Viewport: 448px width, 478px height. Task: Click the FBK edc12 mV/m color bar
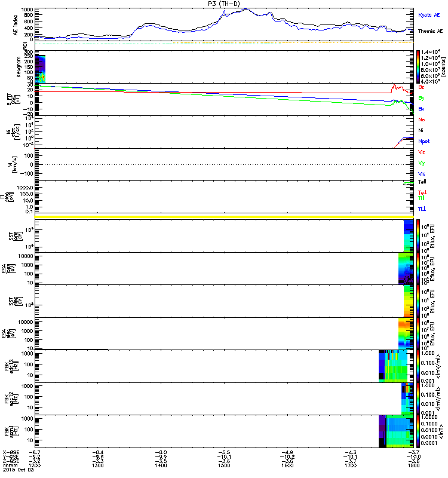418,366
